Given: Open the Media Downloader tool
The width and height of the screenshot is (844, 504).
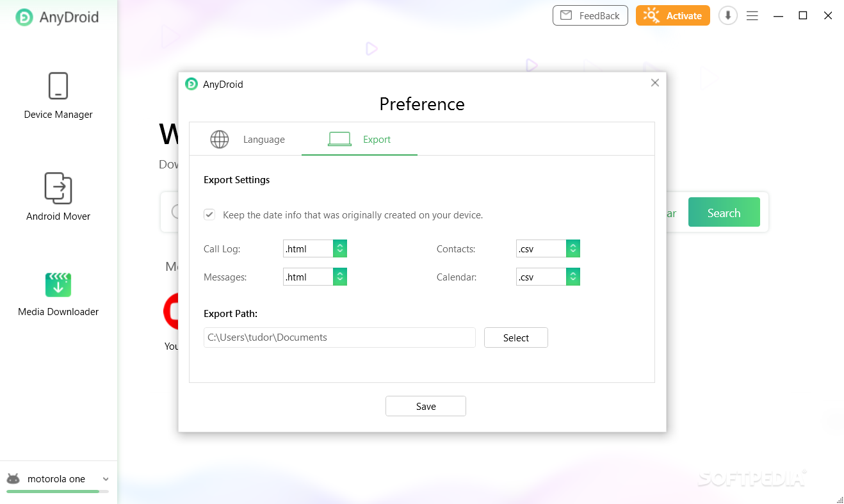Looking at the screenshot, I should pyautogui.click(x=58, y=295).
